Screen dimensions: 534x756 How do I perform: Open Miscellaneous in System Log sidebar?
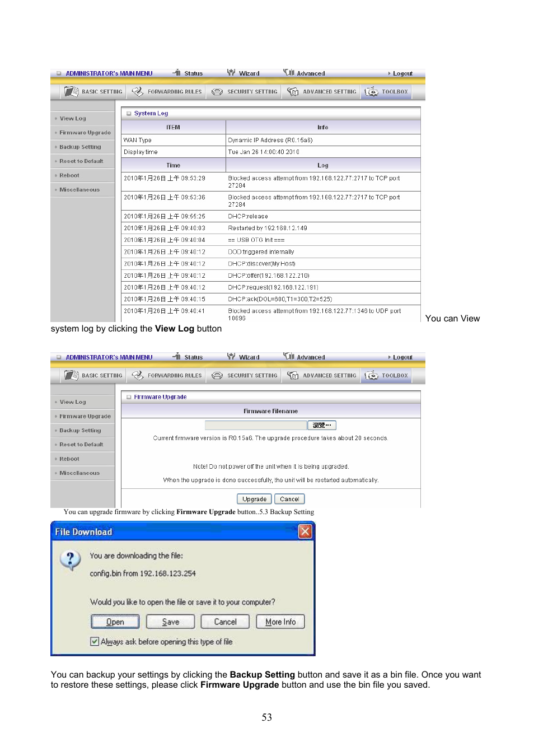coord(79,190)
